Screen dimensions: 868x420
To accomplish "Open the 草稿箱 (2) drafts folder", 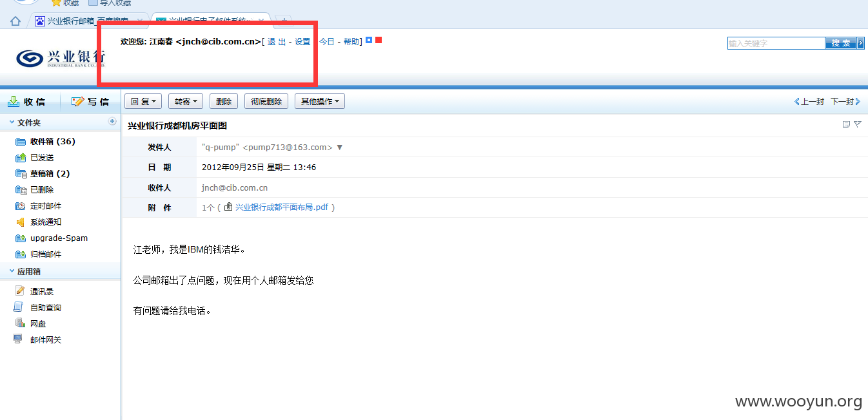I will [x=43, y=174].
